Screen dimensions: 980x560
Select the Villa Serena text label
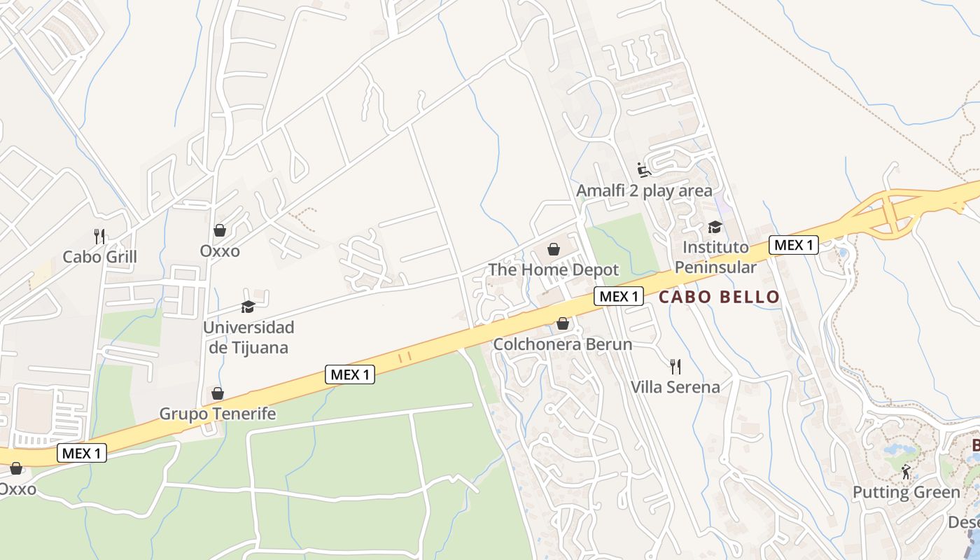675,387
